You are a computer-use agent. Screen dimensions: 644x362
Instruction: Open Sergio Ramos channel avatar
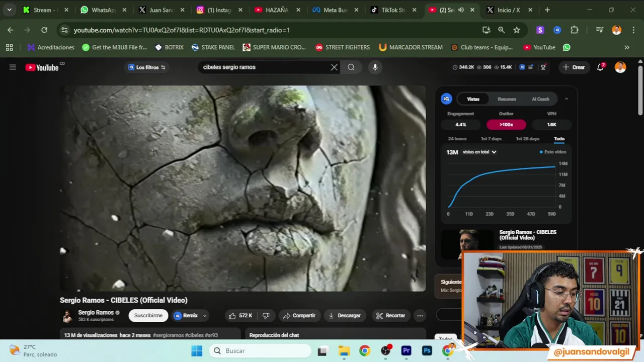pyautogui.click(x=67, y=316)
